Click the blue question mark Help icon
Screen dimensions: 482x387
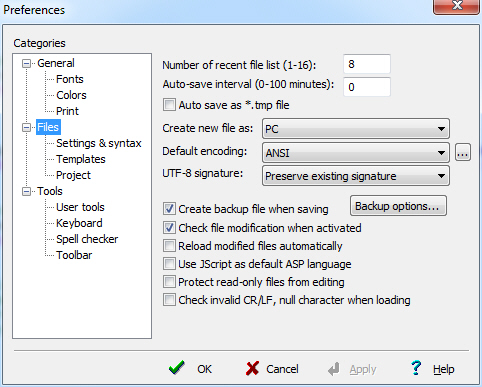coord(416,368)
